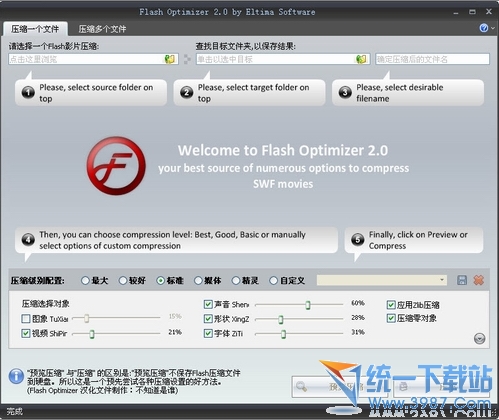Screen dimensions: 499x420
Task: Toggle the 字体 ZiTi checkbox
Action: 208,333
